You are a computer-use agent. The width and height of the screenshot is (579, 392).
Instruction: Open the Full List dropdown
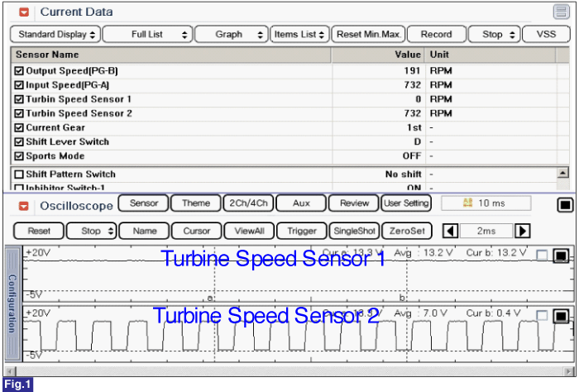pyautogui.click(x=147, y=35)
